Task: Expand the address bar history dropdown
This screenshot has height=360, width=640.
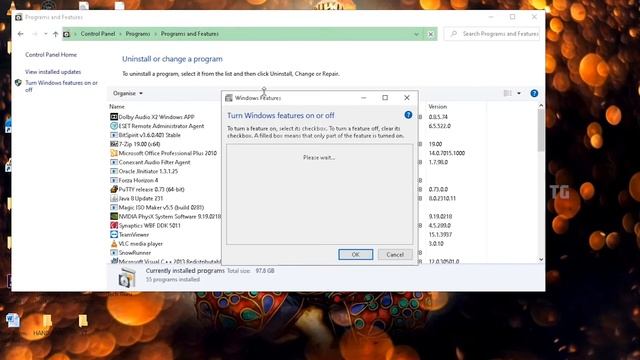Action: click(416, 34)
